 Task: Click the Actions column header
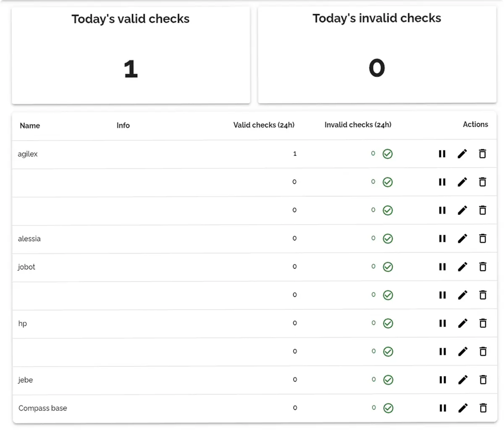click(x=475, y=124)
